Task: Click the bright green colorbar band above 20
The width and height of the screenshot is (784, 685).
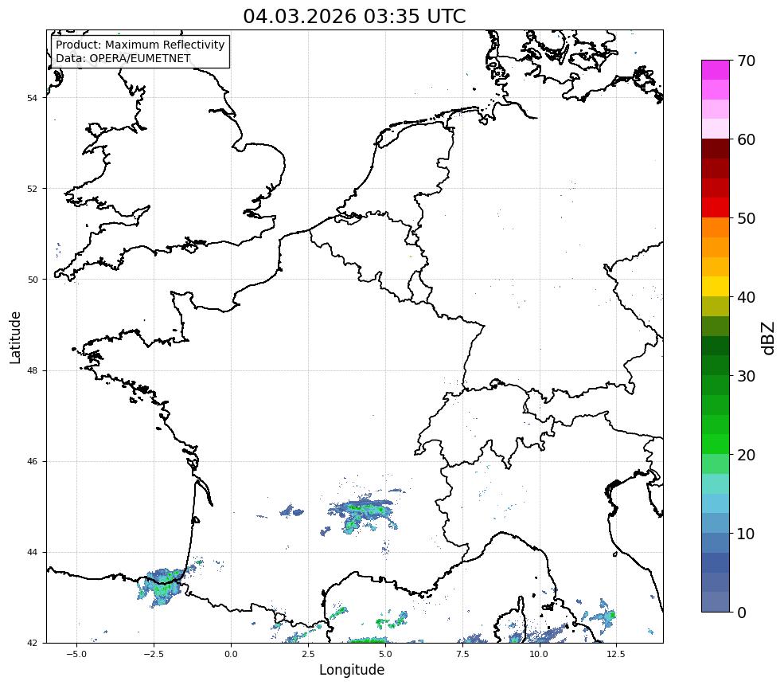Action: [x=716, y=444]
